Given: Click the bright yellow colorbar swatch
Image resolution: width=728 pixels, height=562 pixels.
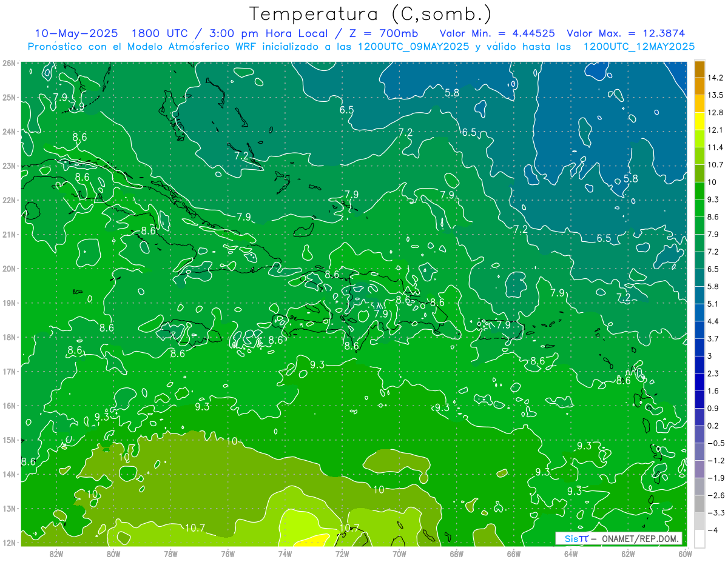Looking at the screenshot, I should (699, 121).
